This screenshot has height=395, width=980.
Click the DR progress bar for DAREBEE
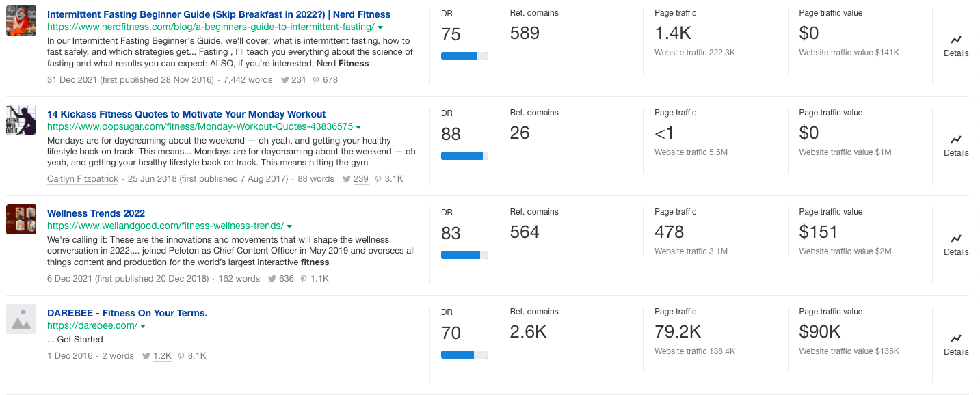(x=466, y=355)
